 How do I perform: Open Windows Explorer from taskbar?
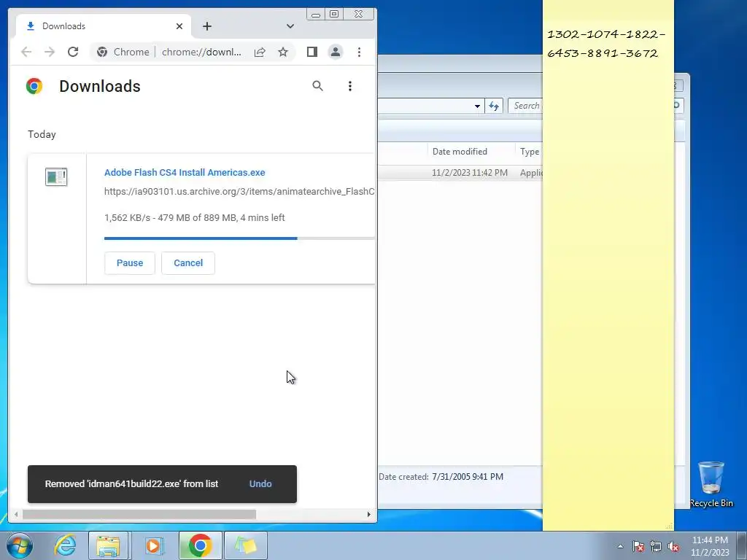[108, 545]
